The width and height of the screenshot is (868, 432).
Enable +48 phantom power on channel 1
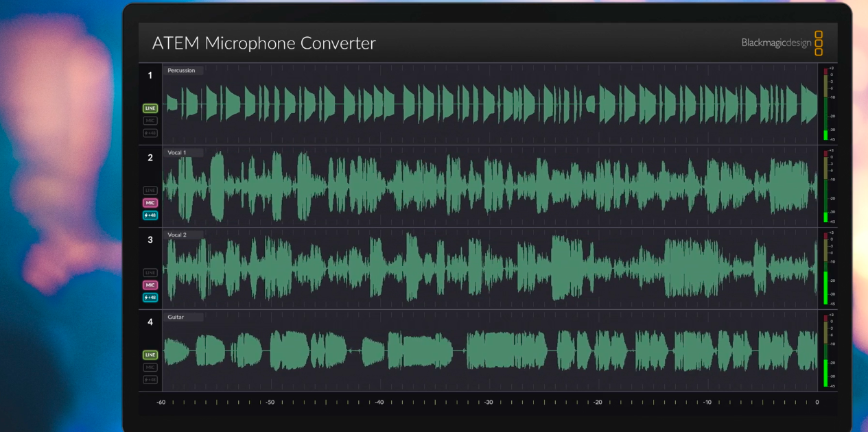tap(150, 133)
